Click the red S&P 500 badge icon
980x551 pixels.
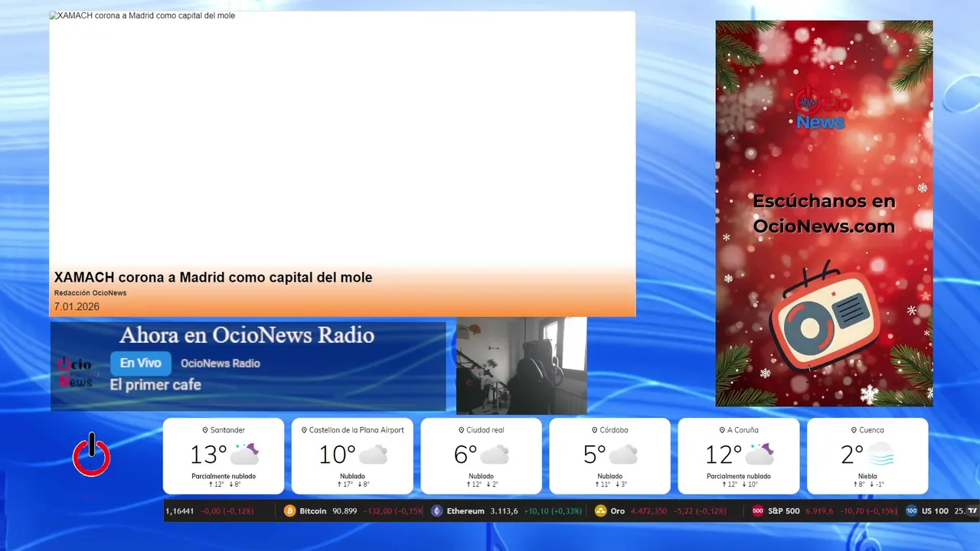point(758,510)
